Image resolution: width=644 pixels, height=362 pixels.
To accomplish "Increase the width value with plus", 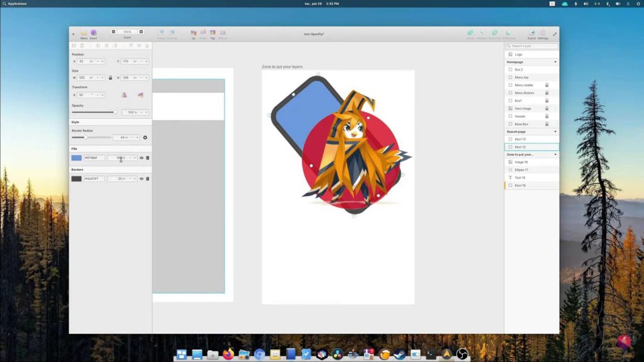I will [x=103, y=77].
